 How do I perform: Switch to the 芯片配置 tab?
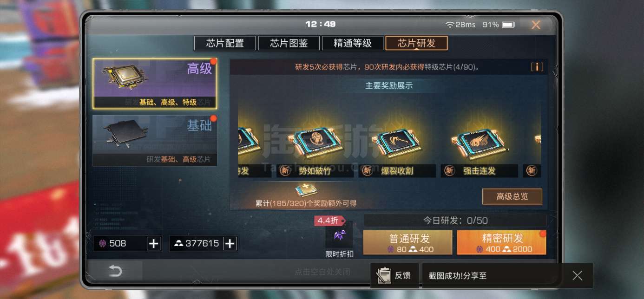[225, 43]
